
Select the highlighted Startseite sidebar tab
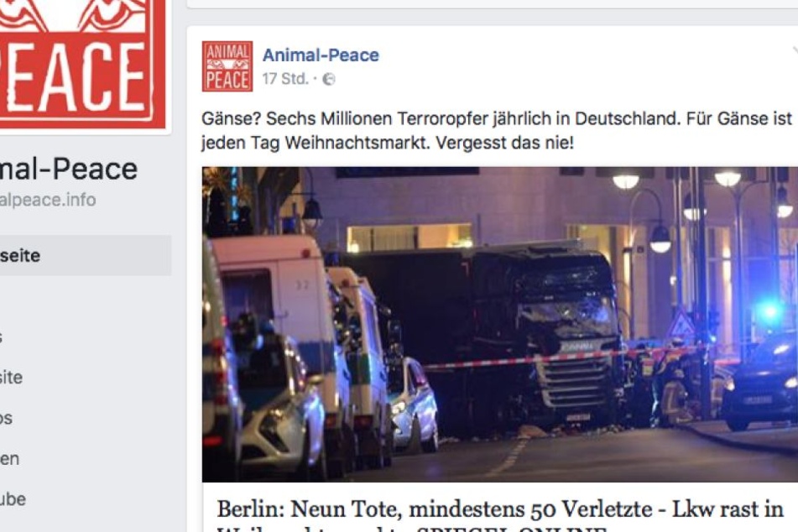pyautogui.click(x=85, y=256)
